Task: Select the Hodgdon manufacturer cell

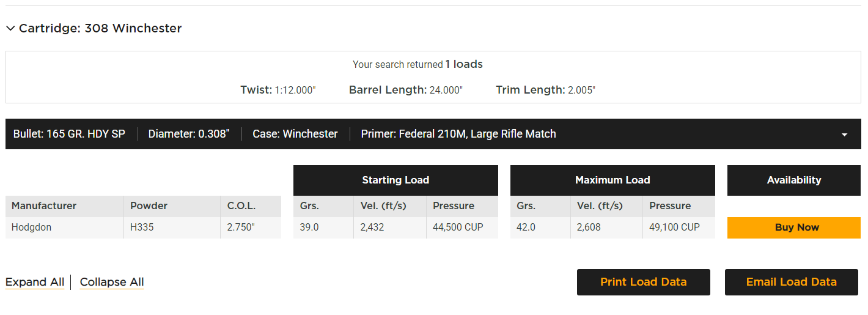Action: coord(32,228)
